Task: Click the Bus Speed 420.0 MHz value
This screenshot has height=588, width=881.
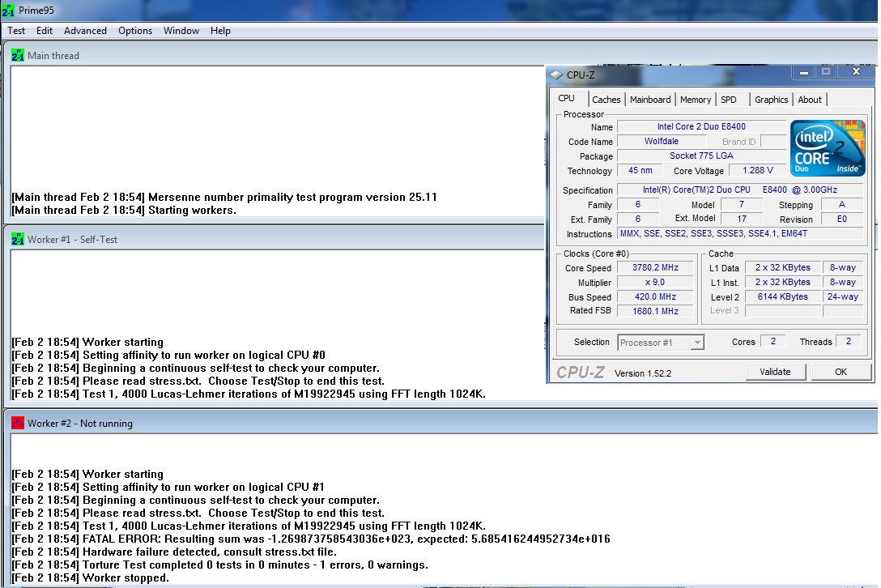Action: (x=655, y=296)
